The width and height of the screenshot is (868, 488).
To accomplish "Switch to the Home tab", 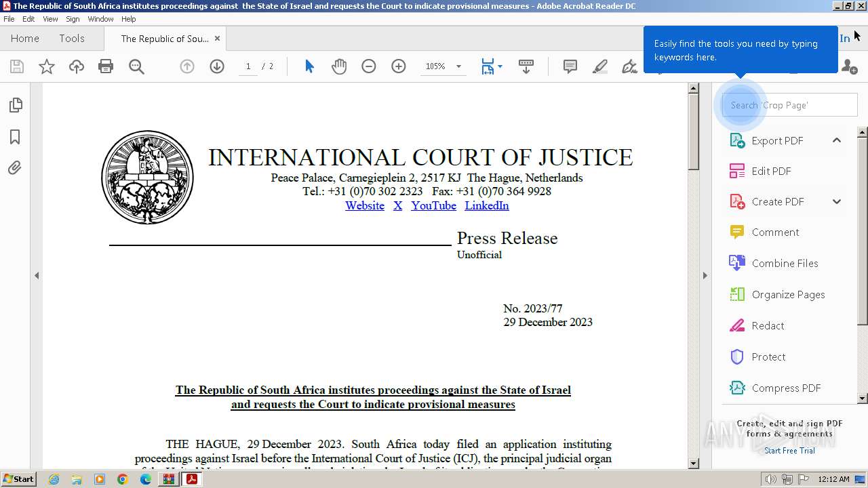I will point(25,39).
